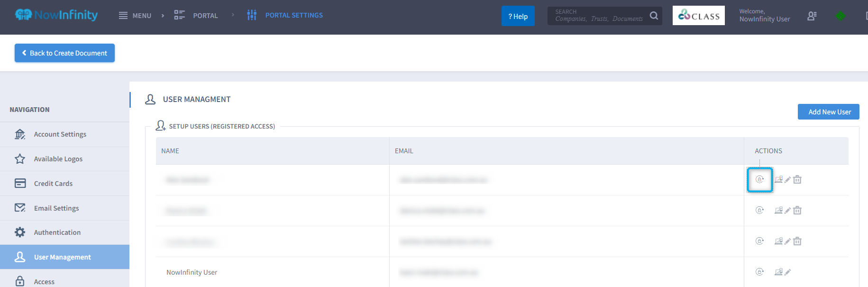This screenshot has height=287, width=868.
Task: Click Back to Create Document button
Action: (x=64, y=53)
